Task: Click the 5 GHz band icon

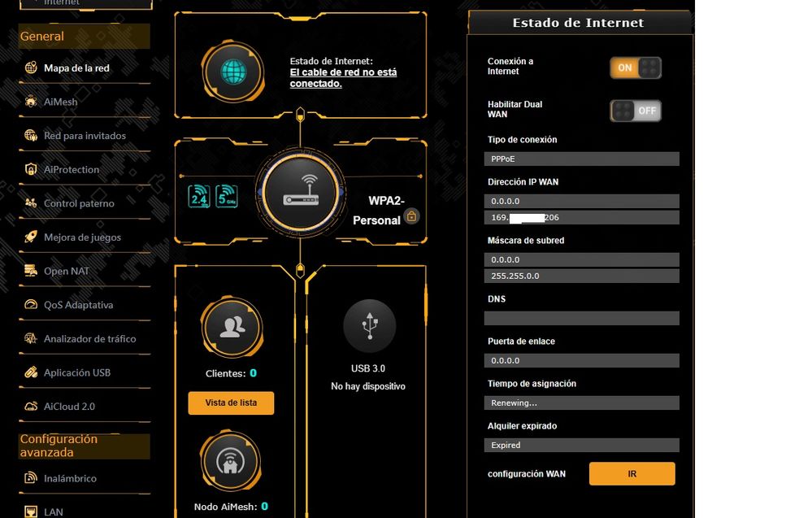Action: tap(227, 196)
